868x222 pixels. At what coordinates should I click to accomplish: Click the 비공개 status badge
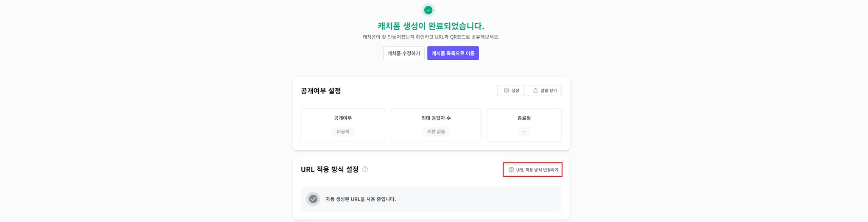pos(343,132)
